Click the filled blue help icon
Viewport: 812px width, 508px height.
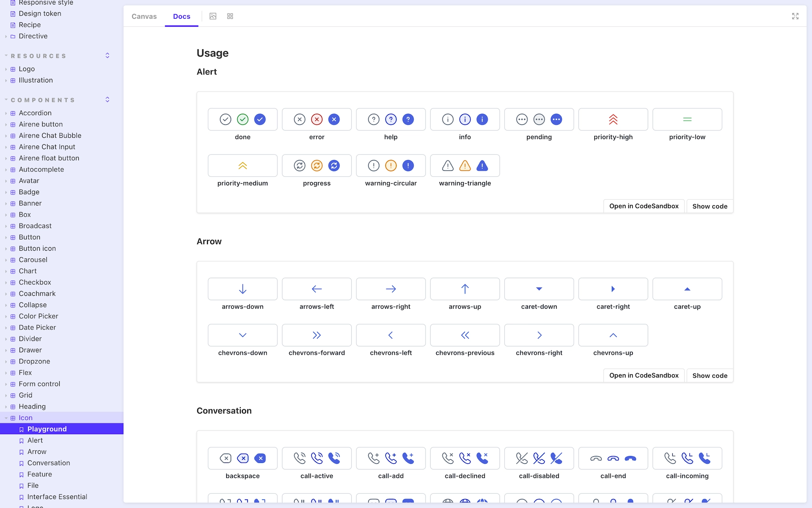(x=408, y=119)
